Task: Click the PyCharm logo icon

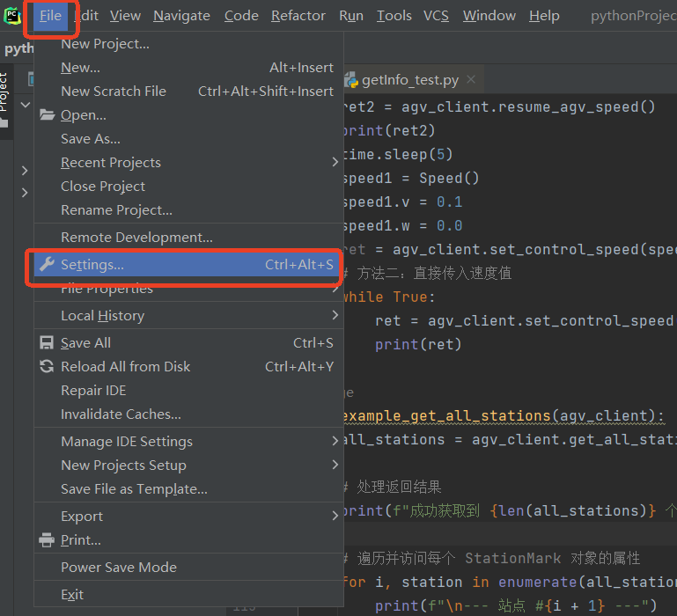Action: 12,15
